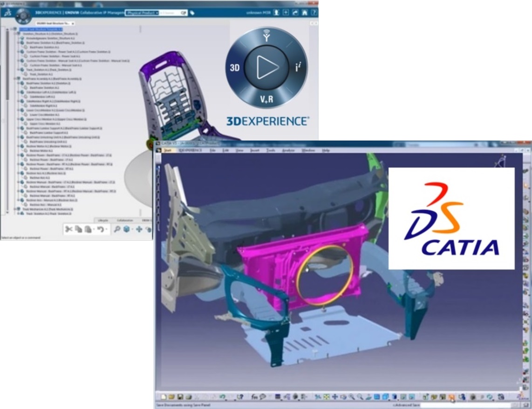The width and height of the screenshot is (532, 409).
Task: Open the View menu in CATIA
Action: tap(239, 150)
